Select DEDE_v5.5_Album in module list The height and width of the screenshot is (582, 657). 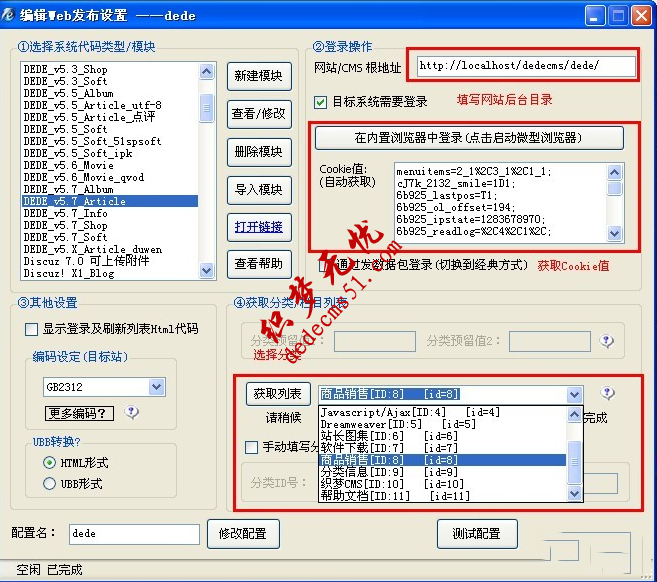(110, 93)
